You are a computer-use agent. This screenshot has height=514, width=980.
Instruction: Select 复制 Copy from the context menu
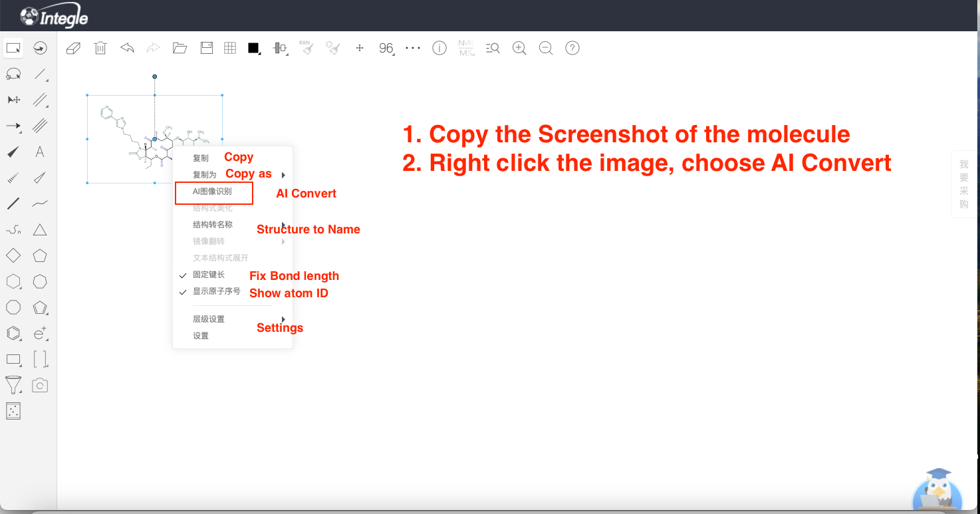point(199,157)
